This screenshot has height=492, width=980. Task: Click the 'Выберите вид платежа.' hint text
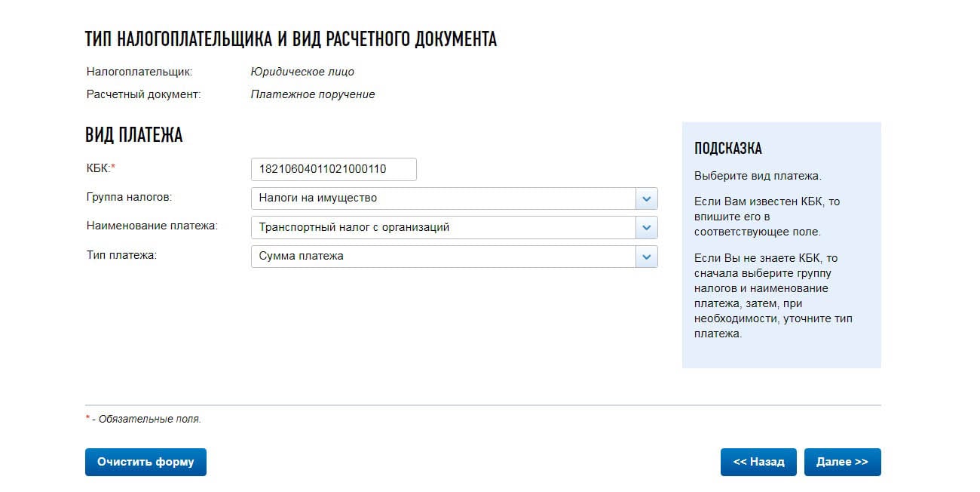758,176
